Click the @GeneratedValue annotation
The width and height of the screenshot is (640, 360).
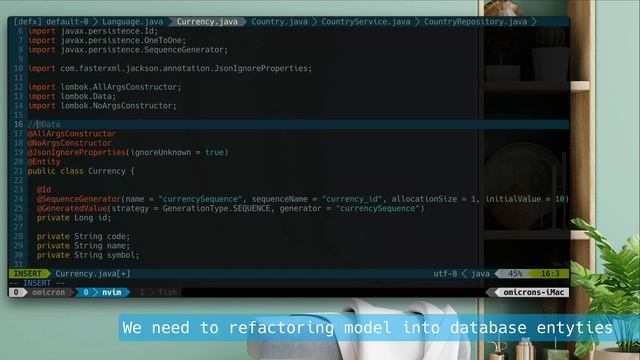click(72, 208)
